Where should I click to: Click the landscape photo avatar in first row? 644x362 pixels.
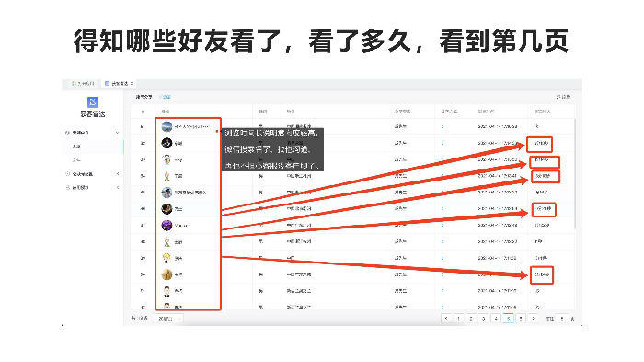[167, 127]
